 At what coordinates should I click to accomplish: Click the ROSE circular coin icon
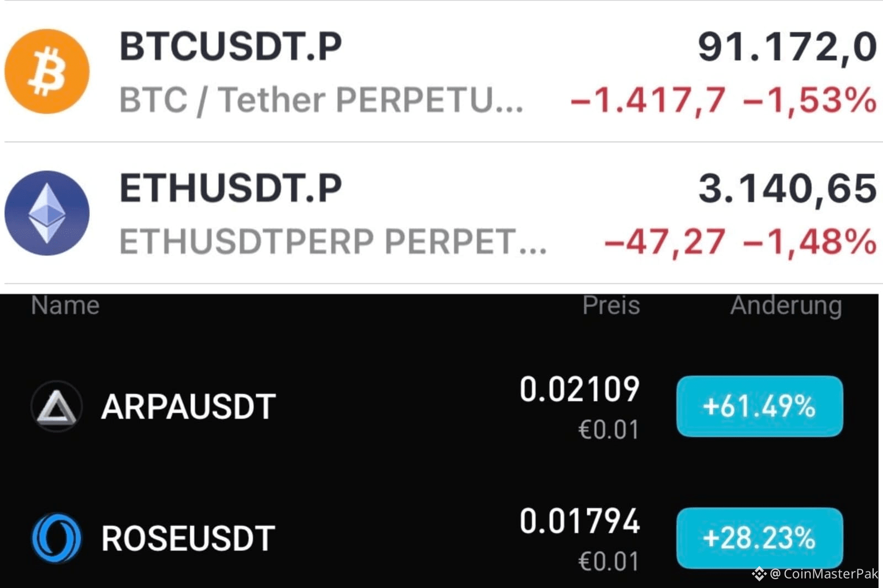tap(55, 537)
